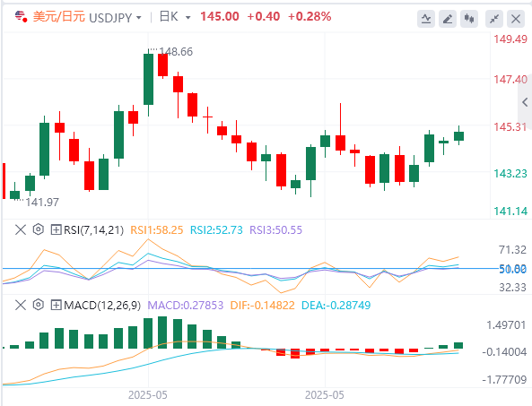Open MACD indicator settings hexagon icon
Viewport: 532px width, 406px height.
(39, 305)
